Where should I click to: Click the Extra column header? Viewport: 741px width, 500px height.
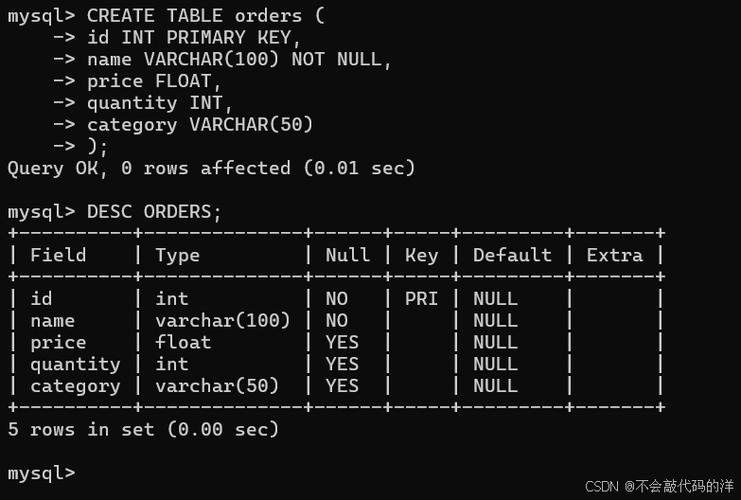[x=614, y=255]
